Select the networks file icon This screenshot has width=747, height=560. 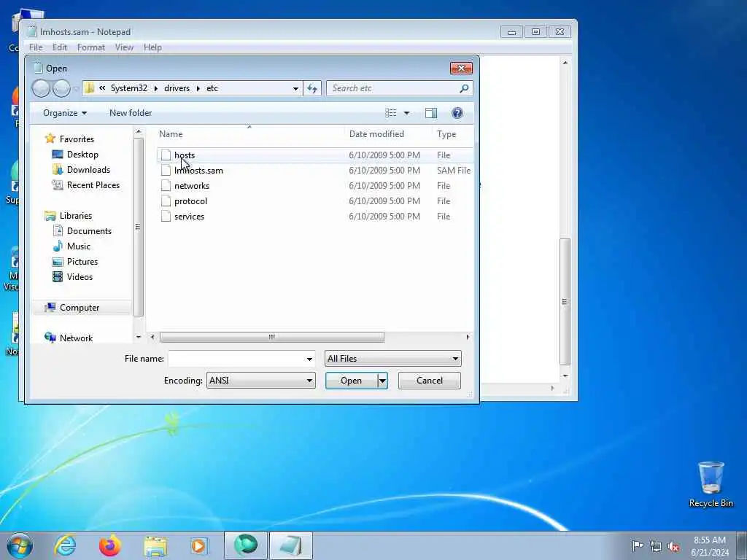pos(166,185)
